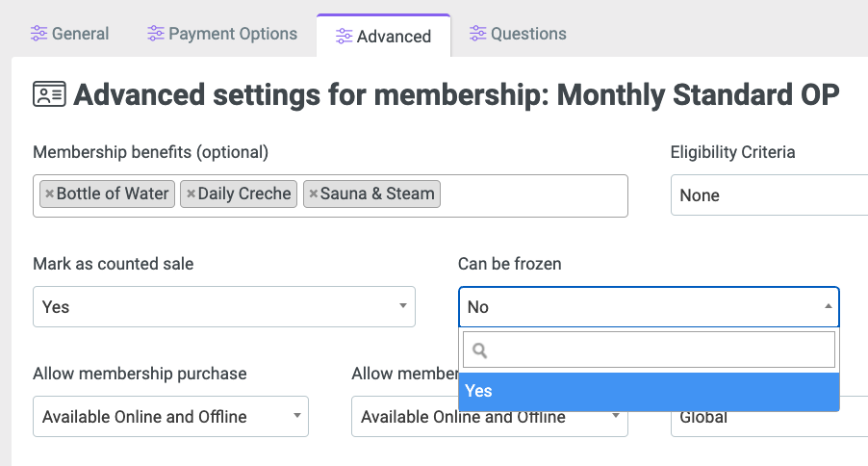Open the Mark as counted sale dropdown
Viewport: 868px width, 466px height.
click(x=224, y=306)
